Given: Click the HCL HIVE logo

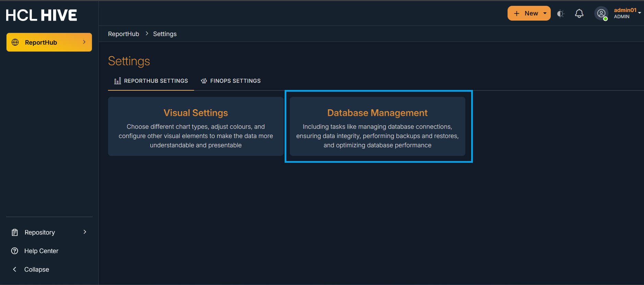Looking at the screenshot, I should tap(41, 15).
